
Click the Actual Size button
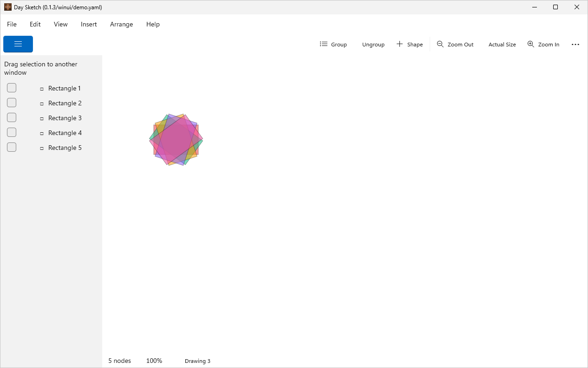coord(502,45)
